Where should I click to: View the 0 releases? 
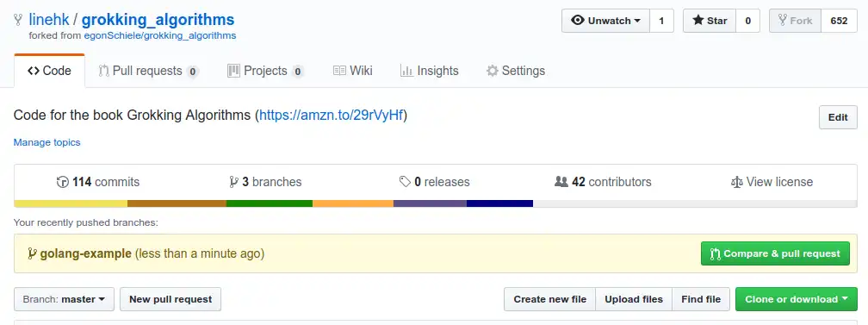(x=434, y=182)
